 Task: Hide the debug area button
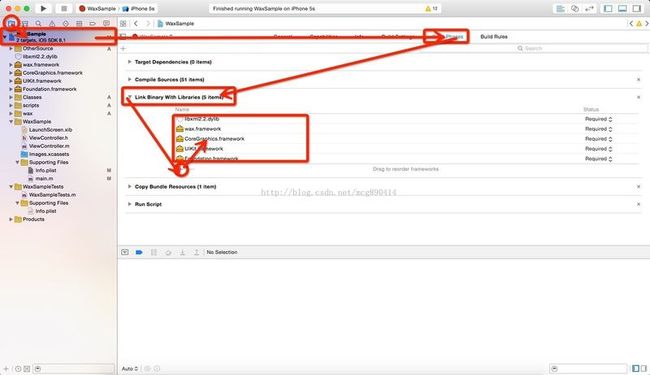pyautogui.click(x=125, y=252)
